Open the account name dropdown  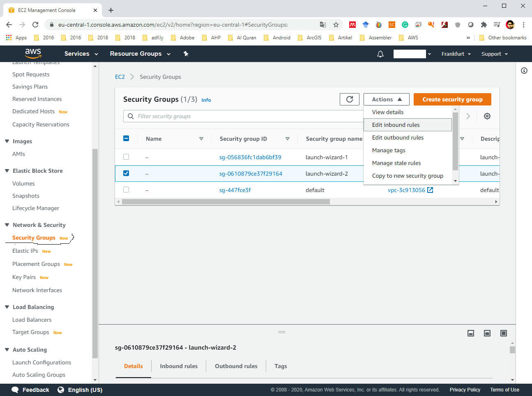tap(412, 54)
